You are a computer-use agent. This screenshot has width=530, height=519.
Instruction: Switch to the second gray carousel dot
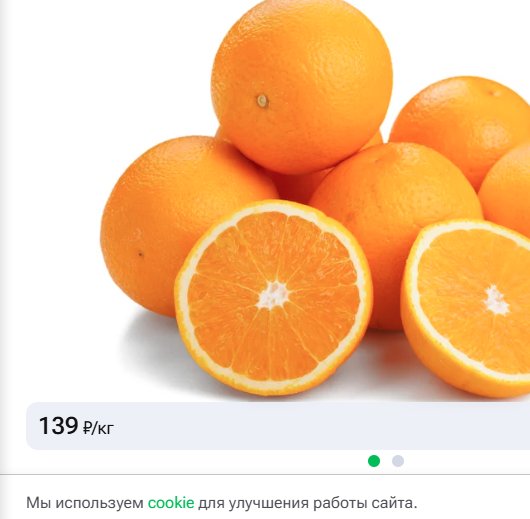[x=398, y=461]
